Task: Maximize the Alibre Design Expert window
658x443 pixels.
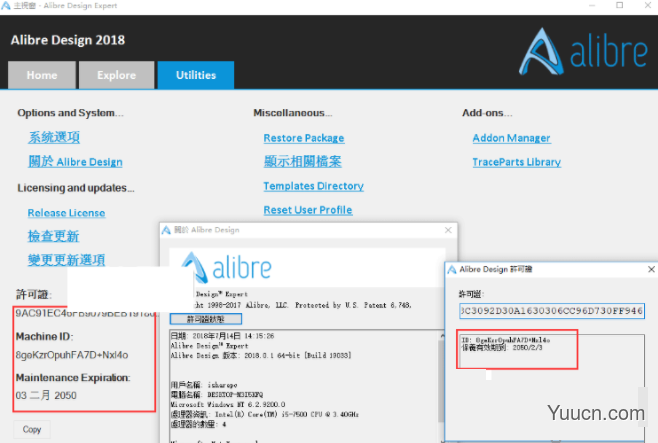Action: click(x=620, y=6)
